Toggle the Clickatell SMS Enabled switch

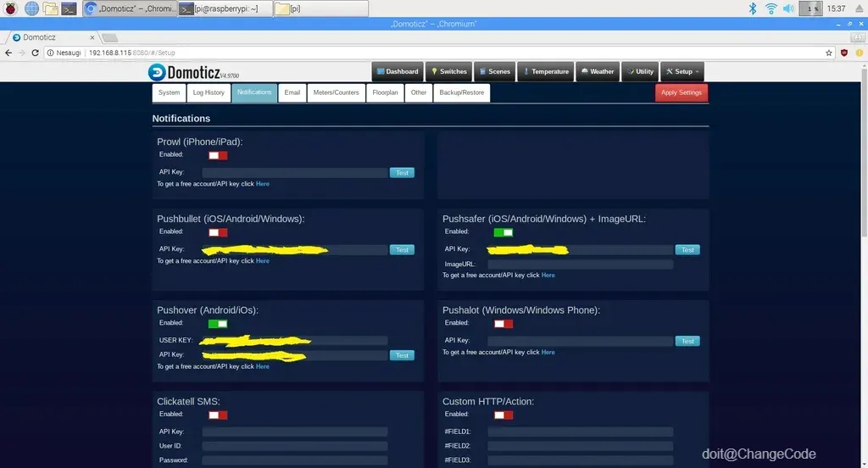218,415
